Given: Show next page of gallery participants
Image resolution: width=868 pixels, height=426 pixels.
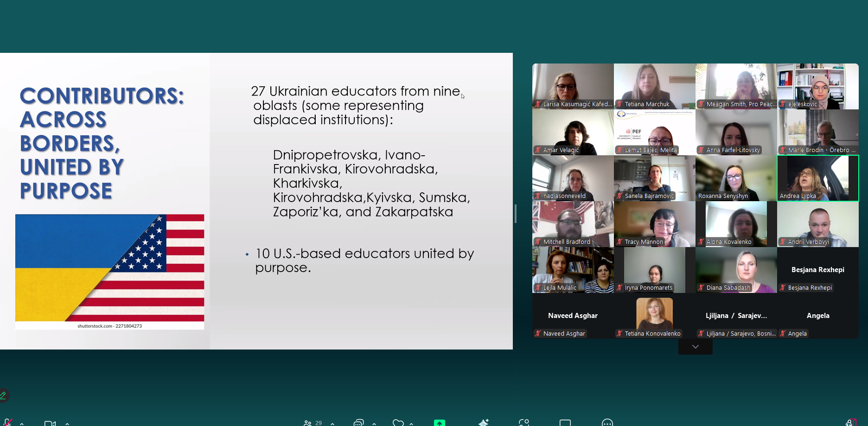Looking at the screenshot, I should point(695,347).
